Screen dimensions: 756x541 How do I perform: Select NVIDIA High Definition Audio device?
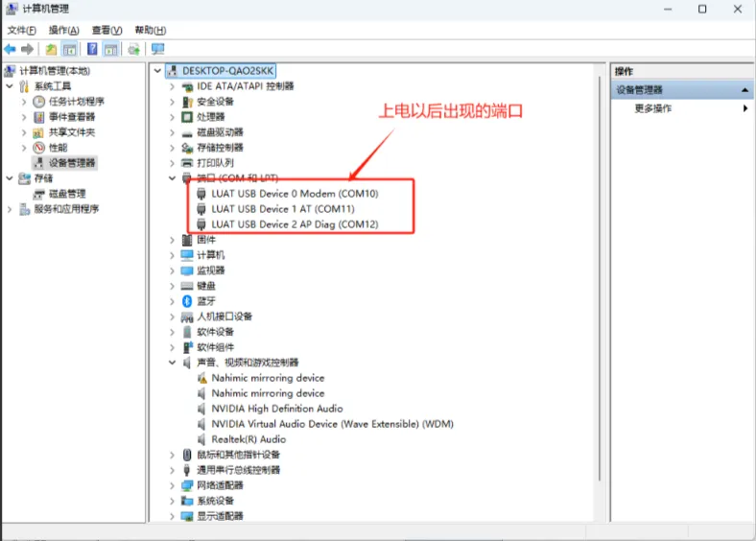[x=276, y=409]
